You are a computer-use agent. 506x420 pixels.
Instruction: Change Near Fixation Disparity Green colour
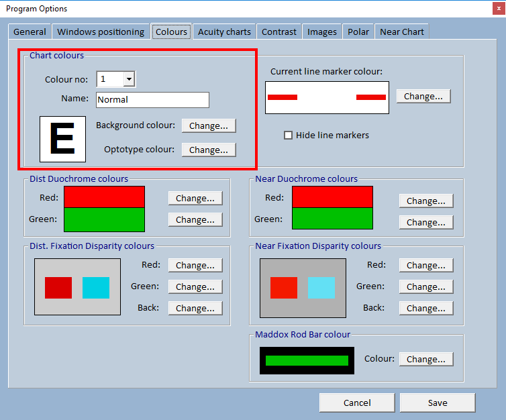pos(426,286)
